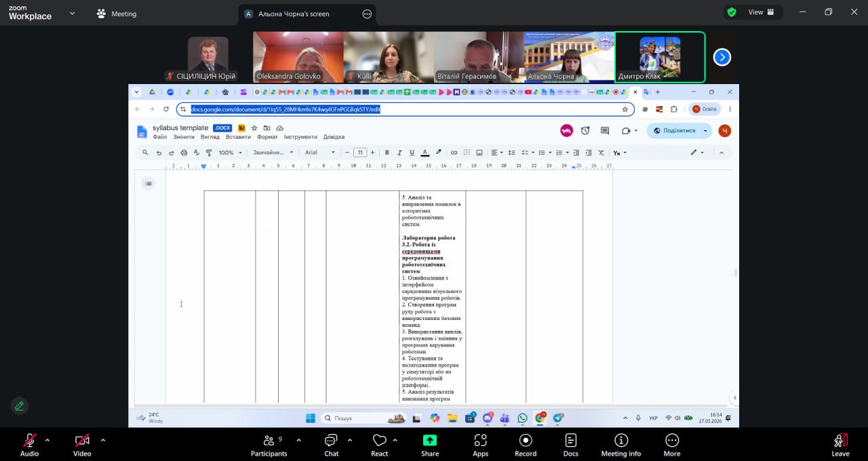Open Zoom React menu
The height and width of the screenshot is (461, 868).
(380, 444)
